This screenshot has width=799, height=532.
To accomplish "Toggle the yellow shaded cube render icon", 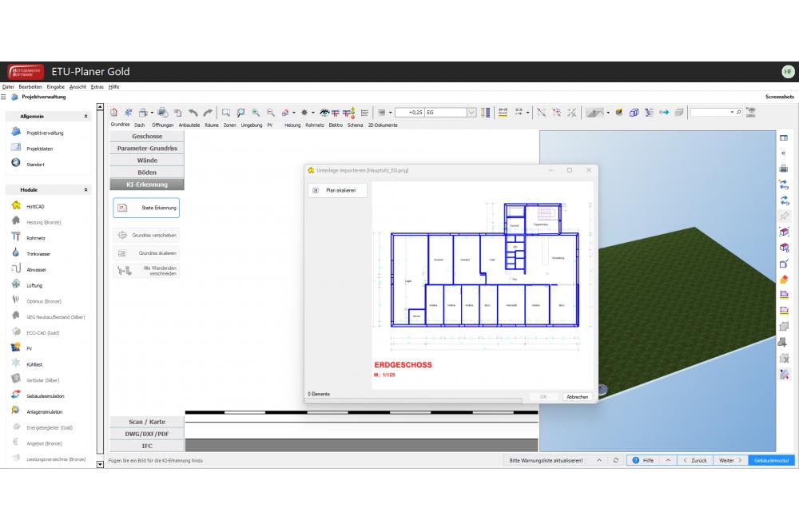I will (x=619, y=113).
